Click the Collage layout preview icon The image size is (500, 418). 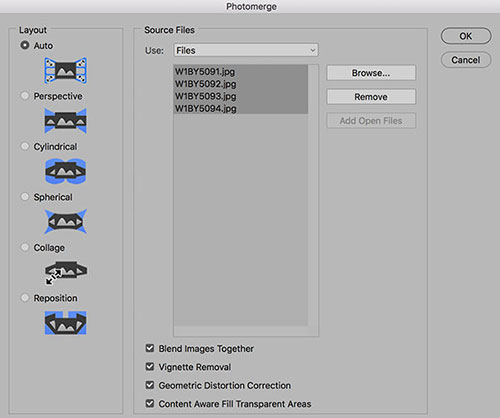tap(66, 272)
